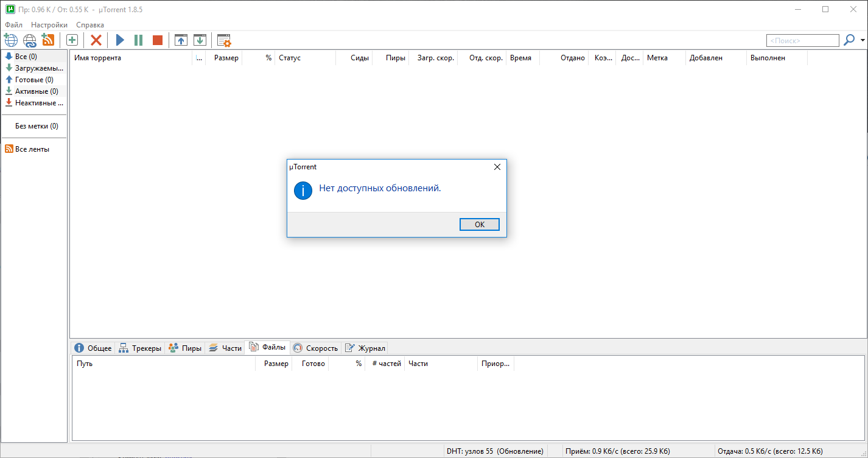
Task: Select the Неактивные category in sidebar
Action: (34, 103)
